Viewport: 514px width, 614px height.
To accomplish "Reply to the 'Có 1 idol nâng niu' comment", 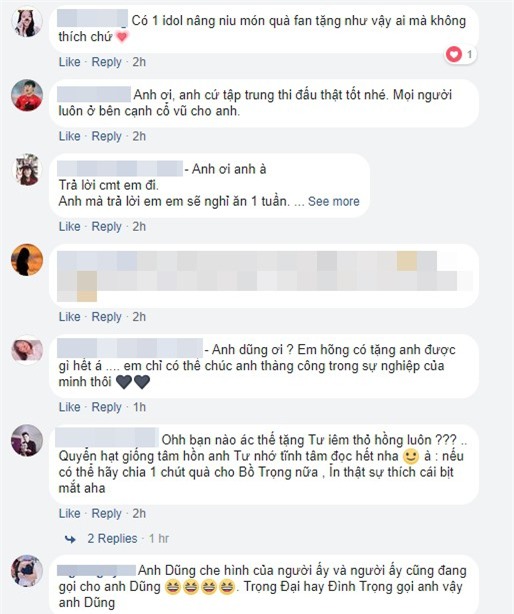I will pos(106,62).
